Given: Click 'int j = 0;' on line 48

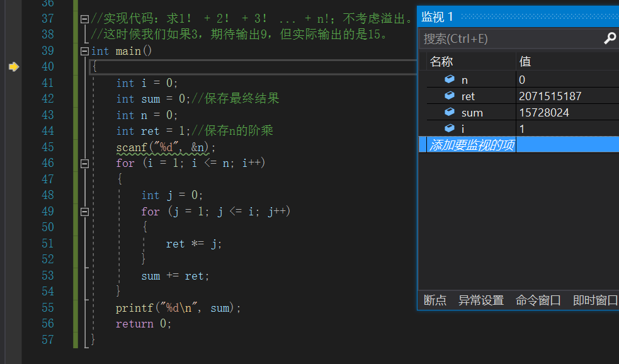Looking at the screenshot, I should [172, 195].
